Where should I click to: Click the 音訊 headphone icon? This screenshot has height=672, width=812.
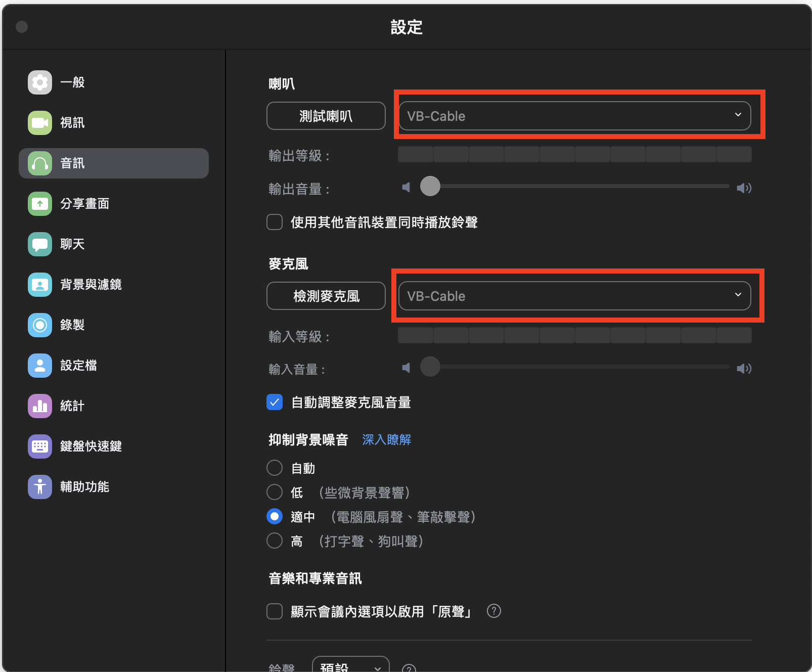pos(40,163)
